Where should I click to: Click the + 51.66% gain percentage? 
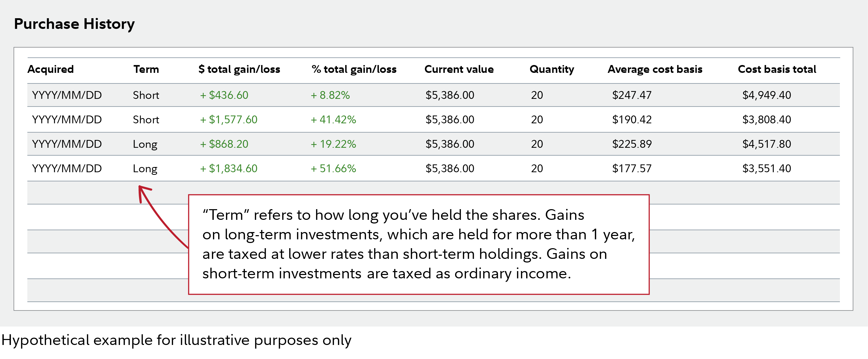(x=333, y=168)
